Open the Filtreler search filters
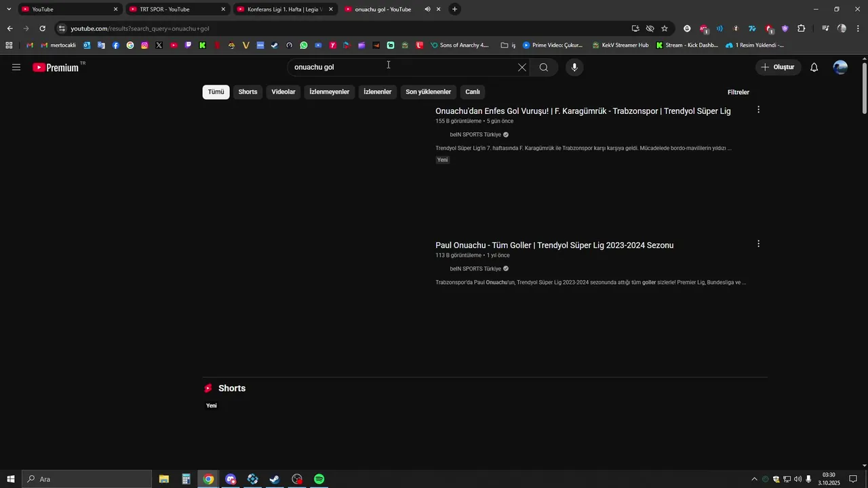This screenshot has width=868, height=488. click(738, 92)
